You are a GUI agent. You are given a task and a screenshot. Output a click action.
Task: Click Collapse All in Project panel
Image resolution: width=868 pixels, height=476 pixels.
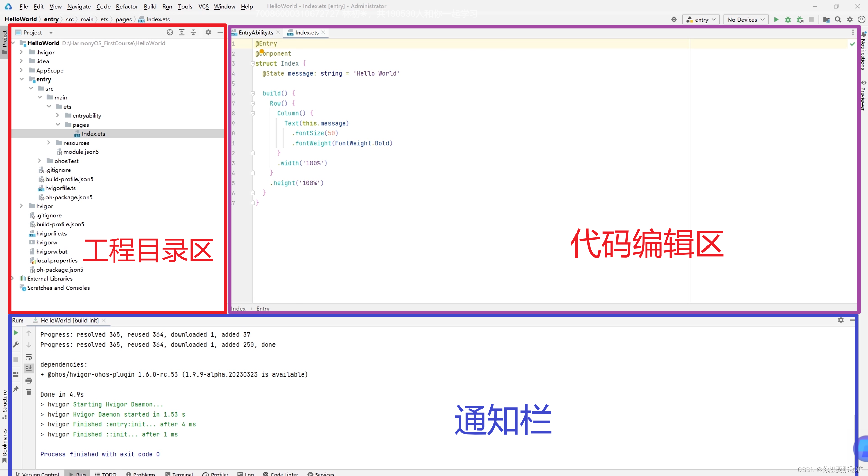[x=193, y=32]
